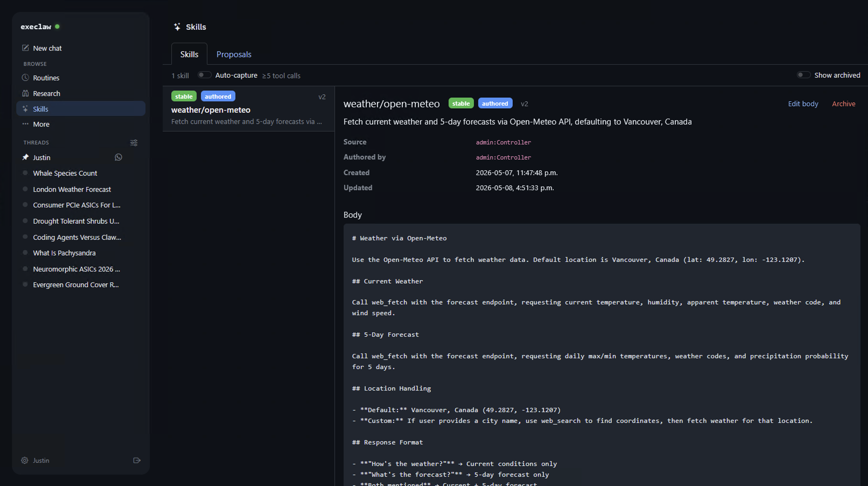Switch to the Proposals tab
Viewport: 868px width, 486px height.
[234, 54]
